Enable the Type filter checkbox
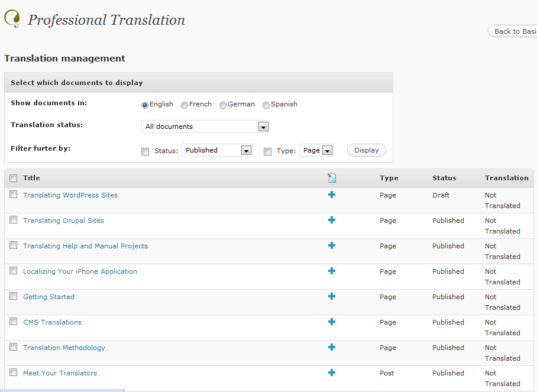This screenshot has width=537, height=392. tap(267, 151)
